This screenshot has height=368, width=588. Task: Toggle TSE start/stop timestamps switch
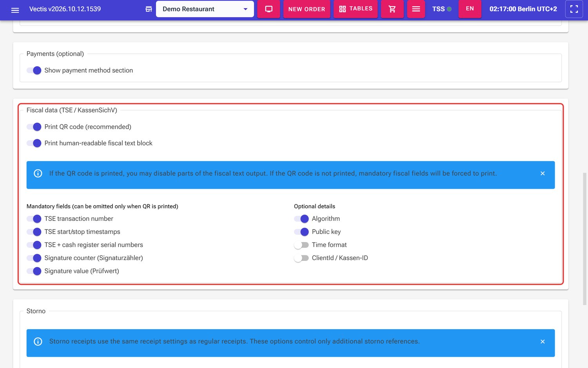click(x=34, y=232)
